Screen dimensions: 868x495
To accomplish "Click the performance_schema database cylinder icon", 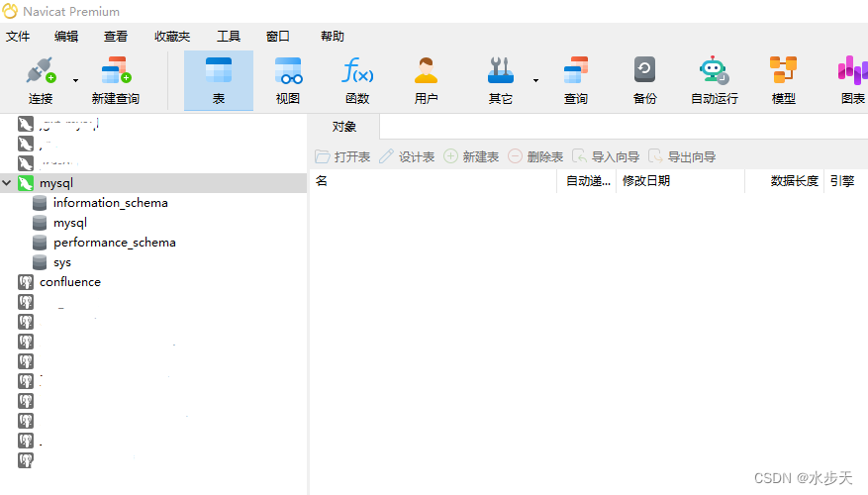I will click(x=40, y=244).
